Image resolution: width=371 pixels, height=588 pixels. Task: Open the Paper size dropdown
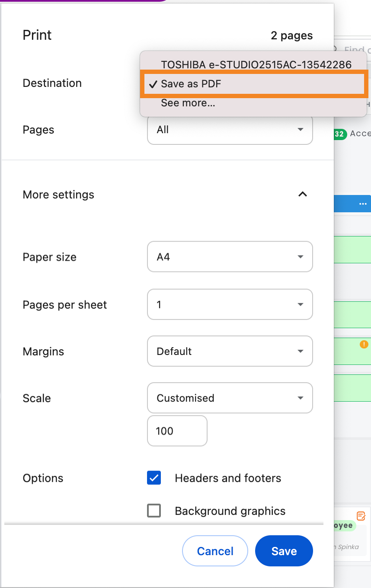230,257
